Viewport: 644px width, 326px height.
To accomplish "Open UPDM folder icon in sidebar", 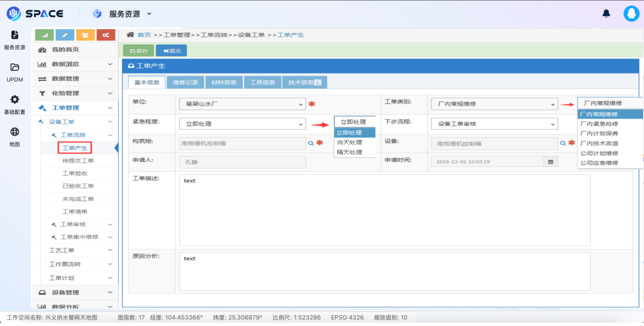I will pyautogui.click(x=15, y=68).
